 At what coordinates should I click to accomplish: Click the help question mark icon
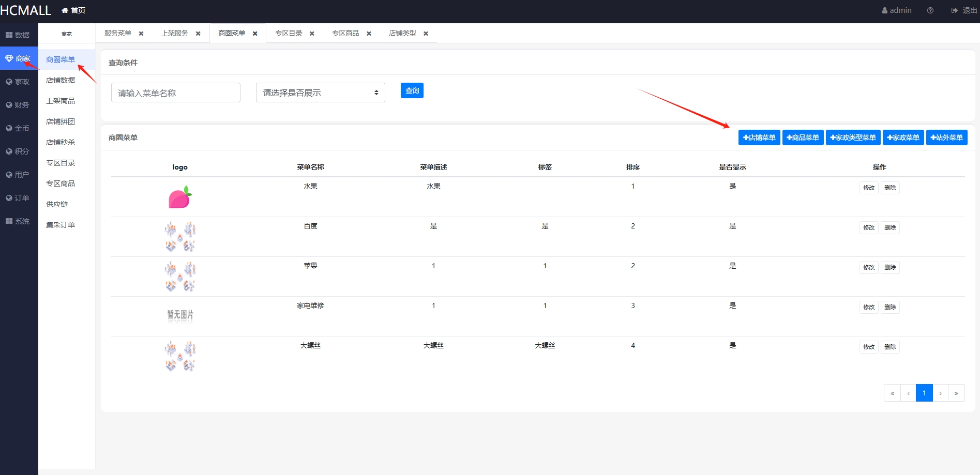[x=930, y=10]
